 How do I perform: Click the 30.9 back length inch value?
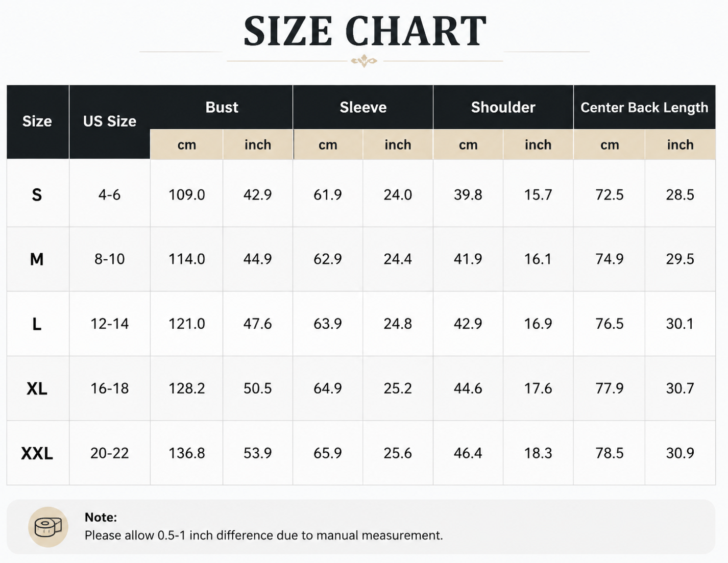(680, 453)
